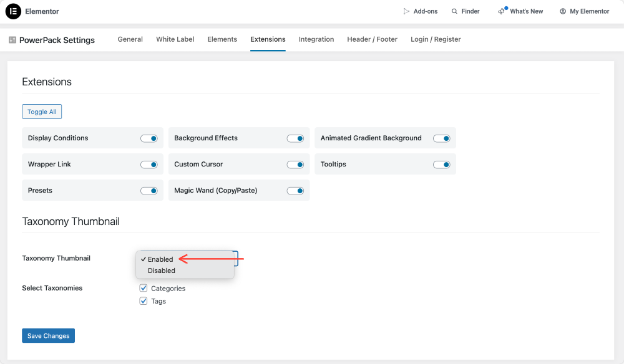624x364 pixels.
Task: Go to the Integration tab
Action: click(316, 39)
